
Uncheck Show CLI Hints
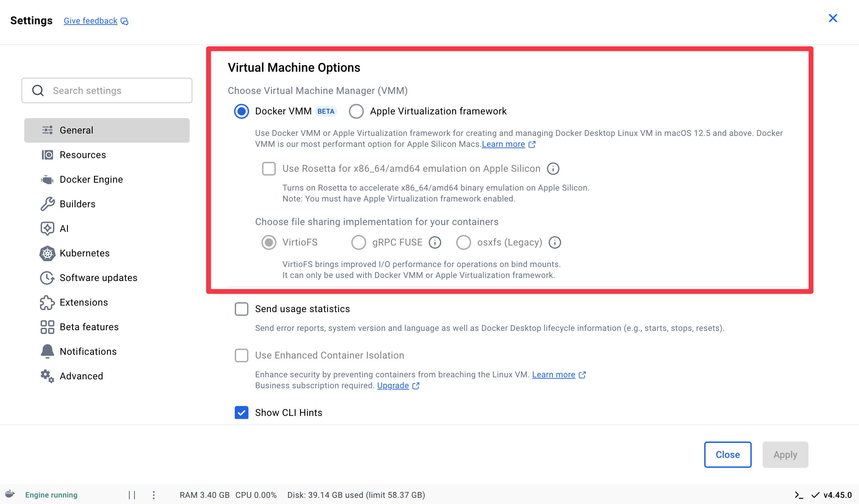241,412
